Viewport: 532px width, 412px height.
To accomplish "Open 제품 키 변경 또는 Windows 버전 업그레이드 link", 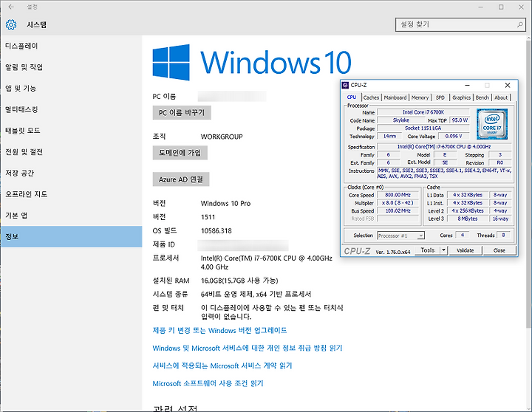I will click(x=219, y=330).
